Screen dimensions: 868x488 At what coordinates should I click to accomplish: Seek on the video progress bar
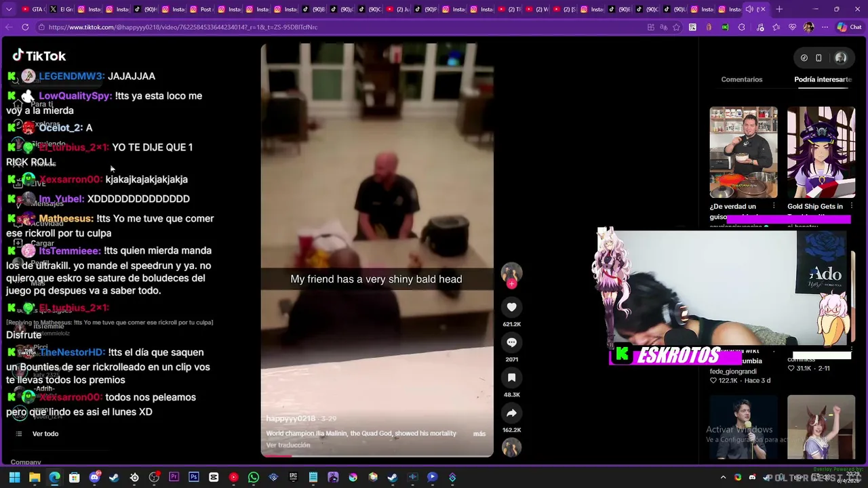pos(377,455)
